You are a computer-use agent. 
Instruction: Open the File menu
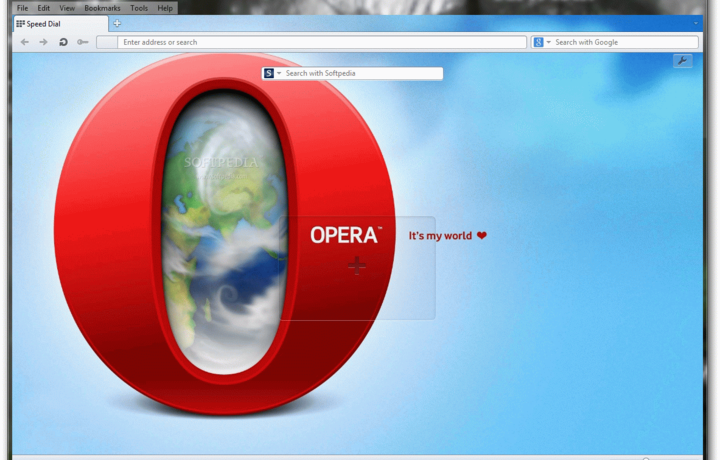pyautogui.click(x=22, y=8)
